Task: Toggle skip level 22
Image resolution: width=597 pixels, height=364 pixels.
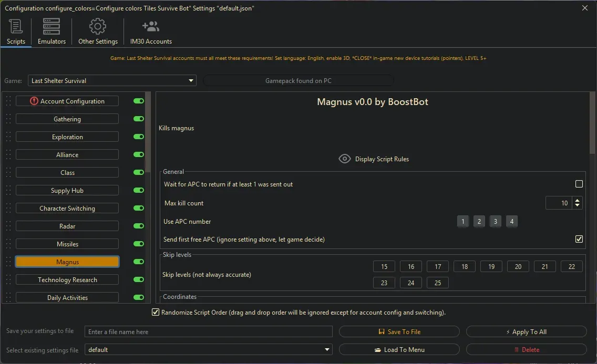Action: (x=571, y=266)
